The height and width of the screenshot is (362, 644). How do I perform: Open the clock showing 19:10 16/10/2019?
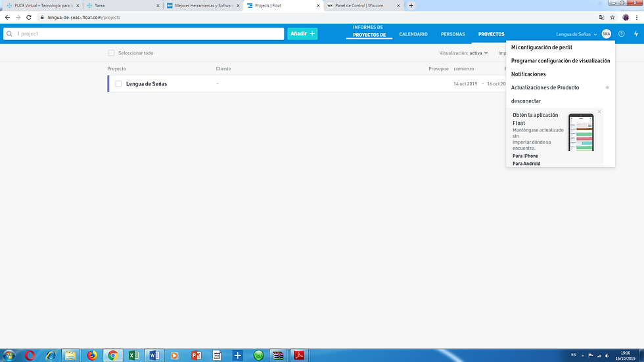625,355
